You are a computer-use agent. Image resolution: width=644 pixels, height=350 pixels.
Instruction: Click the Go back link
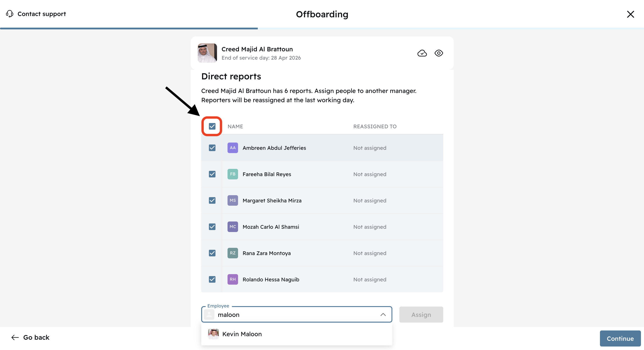36,337
